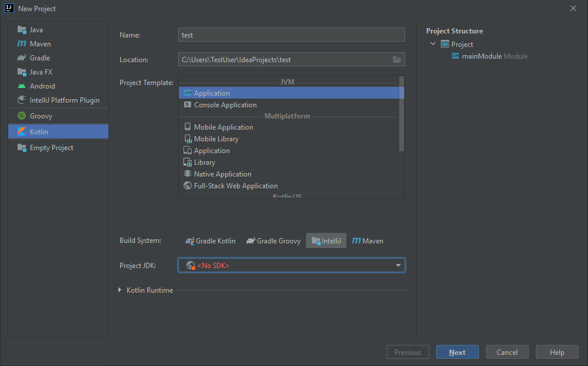Choose Java FX project type
Screen dimensions: 588x366
[41, 72]
